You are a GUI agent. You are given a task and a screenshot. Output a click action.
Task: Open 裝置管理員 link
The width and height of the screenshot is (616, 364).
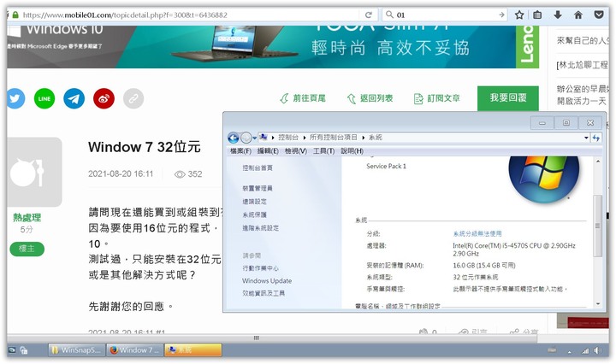coord(258,188)
